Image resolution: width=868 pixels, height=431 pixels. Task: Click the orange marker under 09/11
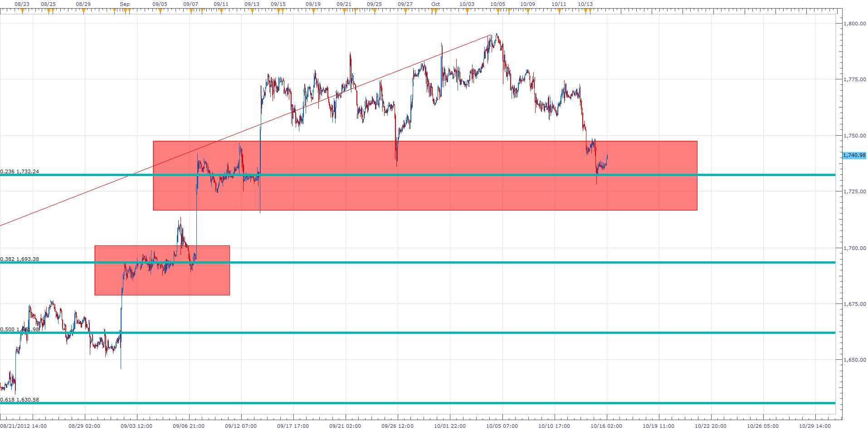(x=221, y=12)
